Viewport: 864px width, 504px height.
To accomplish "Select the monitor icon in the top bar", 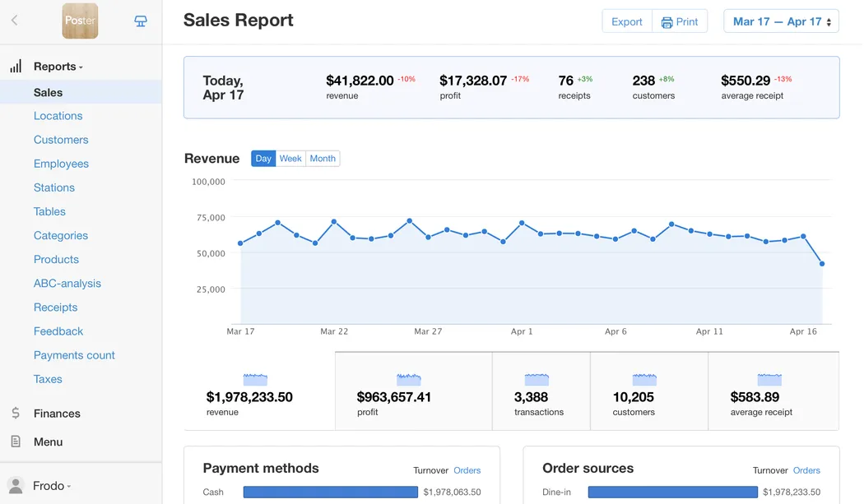I will 140,21.
